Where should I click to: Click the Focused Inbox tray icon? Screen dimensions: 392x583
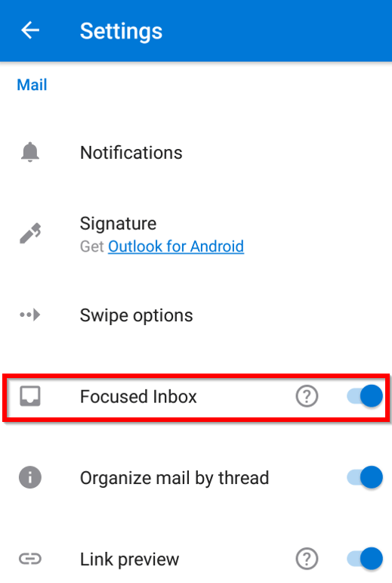(x=30, y=396)
